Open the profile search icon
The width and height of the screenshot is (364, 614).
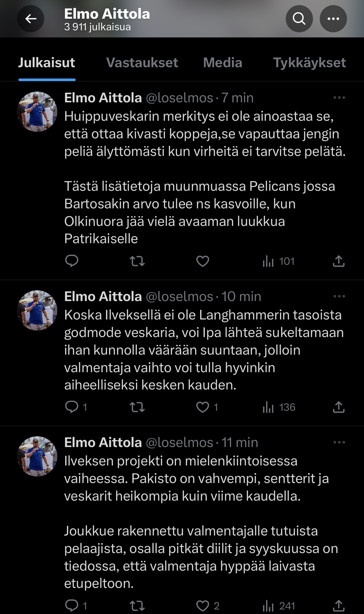(299, 19)
